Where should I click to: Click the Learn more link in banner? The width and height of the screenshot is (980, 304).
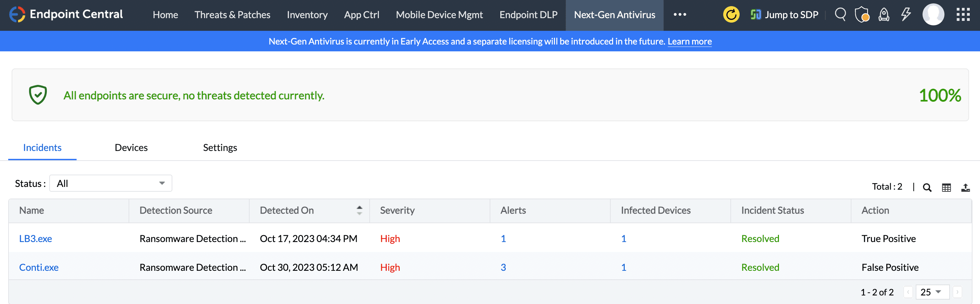689,41
